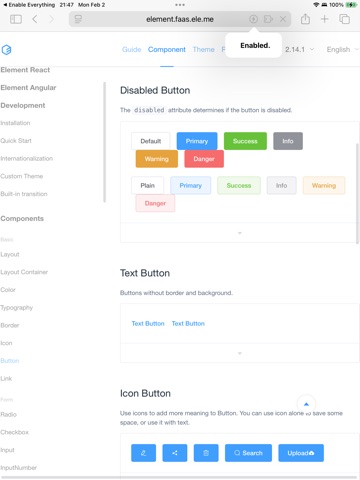The image size is (360, 480).
Task: Tap the three-dot multitasking control
Action: point(180,5)
